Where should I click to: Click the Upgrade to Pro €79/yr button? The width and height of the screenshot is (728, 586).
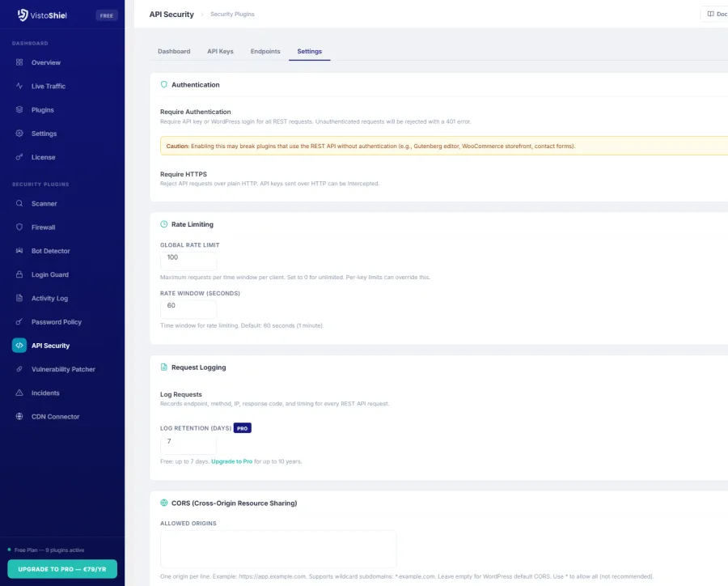[61, 569]
